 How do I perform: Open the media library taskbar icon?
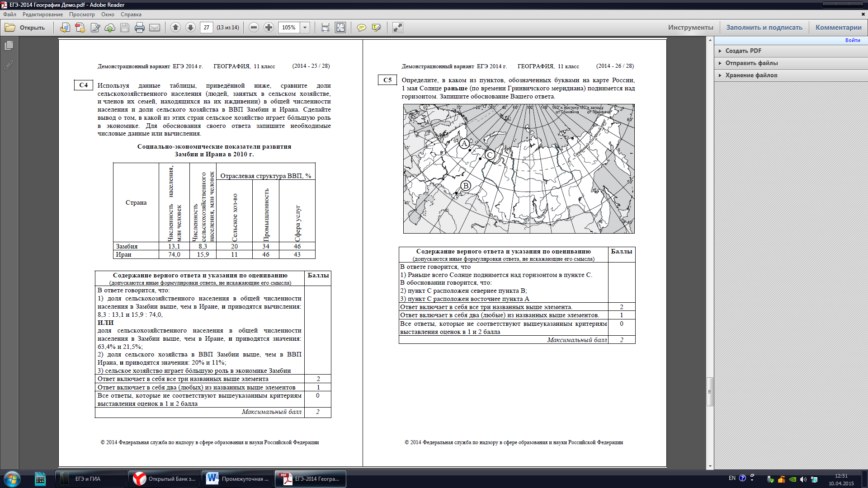[x=40, y=479]
